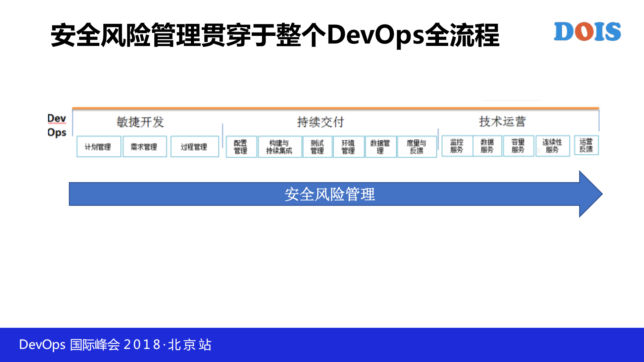
Task: Select the 计划管理 box
Action: click(98, 146)
